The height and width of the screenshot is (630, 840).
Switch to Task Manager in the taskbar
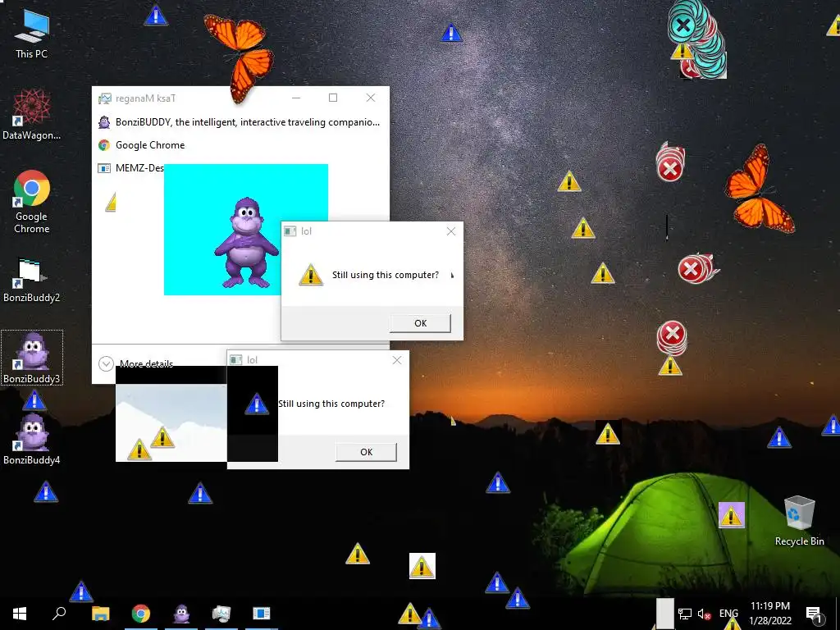click(221, 614)
